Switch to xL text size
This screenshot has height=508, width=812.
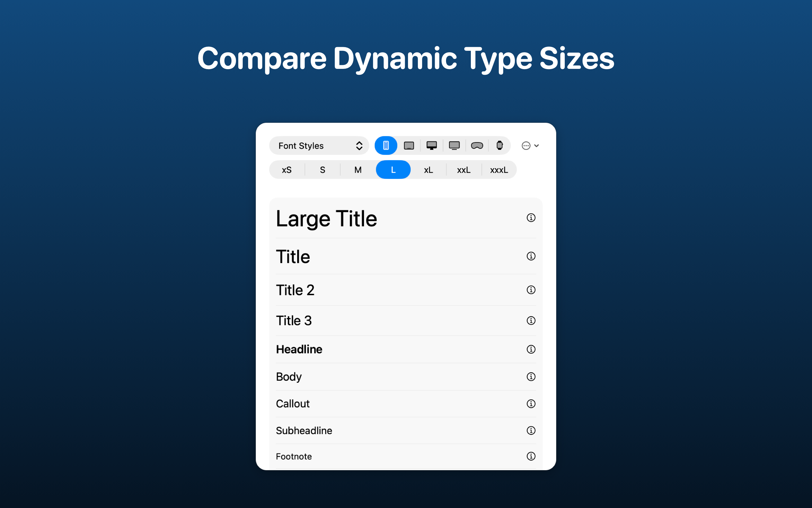pos(429,170)
